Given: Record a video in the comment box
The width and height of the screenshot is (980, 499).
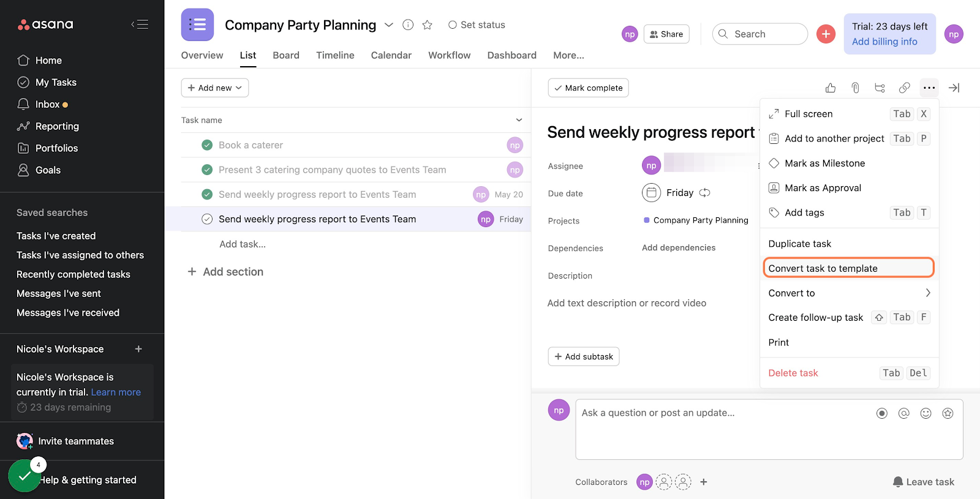Looking at the screenshot, I should (882, 413).
